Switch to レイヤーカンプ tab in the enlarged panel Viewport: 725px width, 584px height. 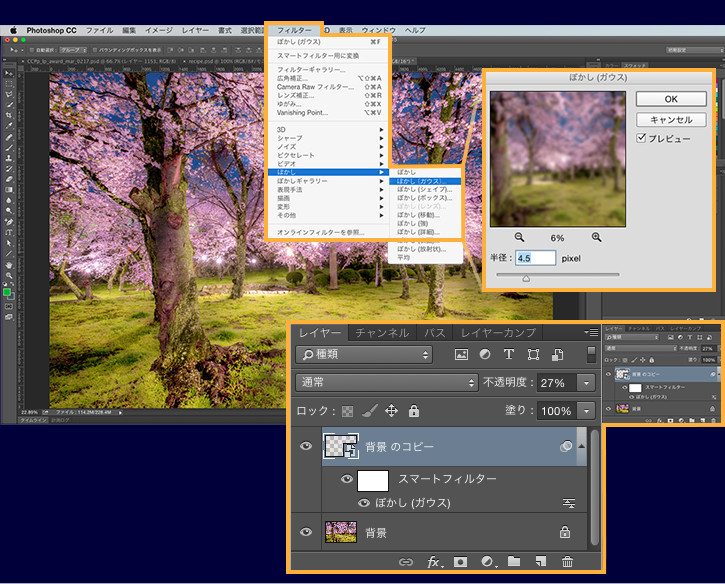[x=498, y=332]
